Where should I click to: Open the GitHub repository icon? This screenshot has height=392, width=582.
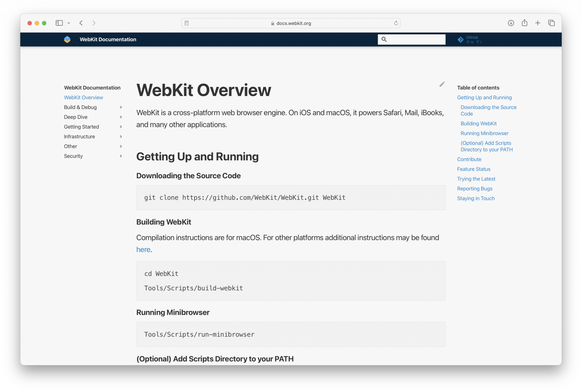[461, 39]
